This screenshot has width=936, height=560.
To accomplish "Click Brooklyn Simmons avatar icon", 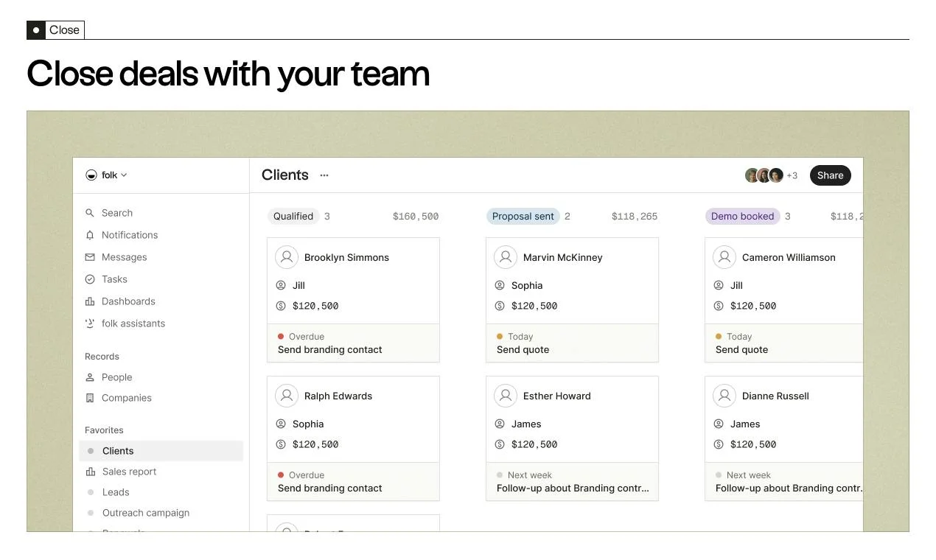I will [x=287, y=257].
